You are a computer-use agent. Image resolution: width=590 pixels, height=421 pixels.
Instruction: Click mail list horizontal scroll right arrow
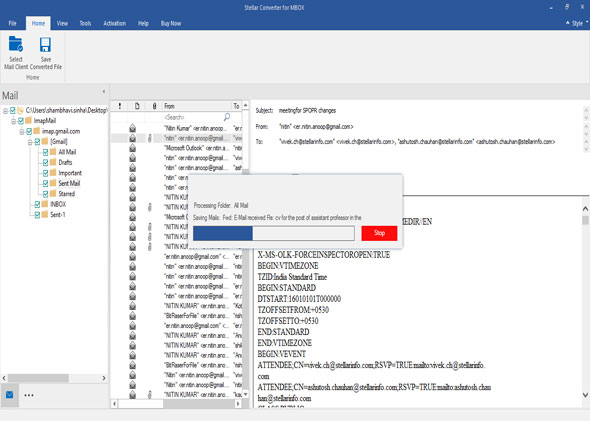point(238,404)
